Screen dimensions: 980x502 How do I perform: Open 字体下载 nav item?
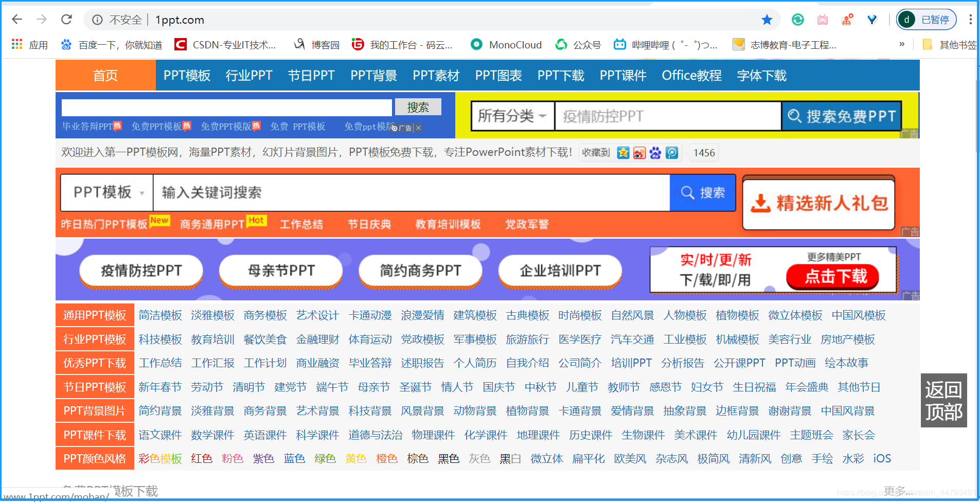tap(762, 76)
